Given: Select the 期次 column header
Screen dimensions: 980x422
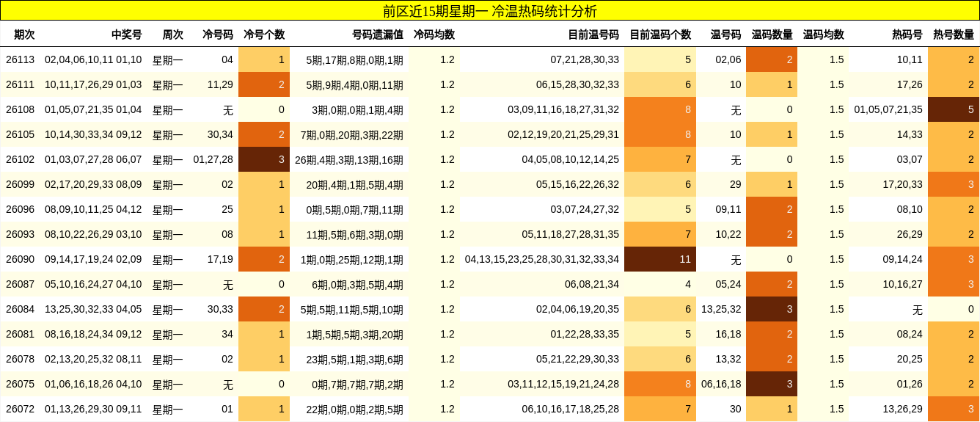Looking at the screenshot, I should click(x=24, y=34).
